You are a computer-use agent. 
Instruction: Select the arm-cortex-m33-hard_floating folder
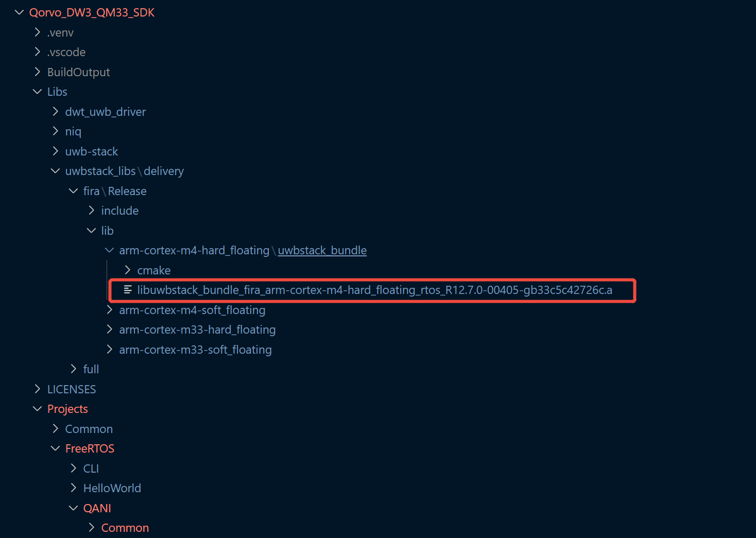click(197, 329)
